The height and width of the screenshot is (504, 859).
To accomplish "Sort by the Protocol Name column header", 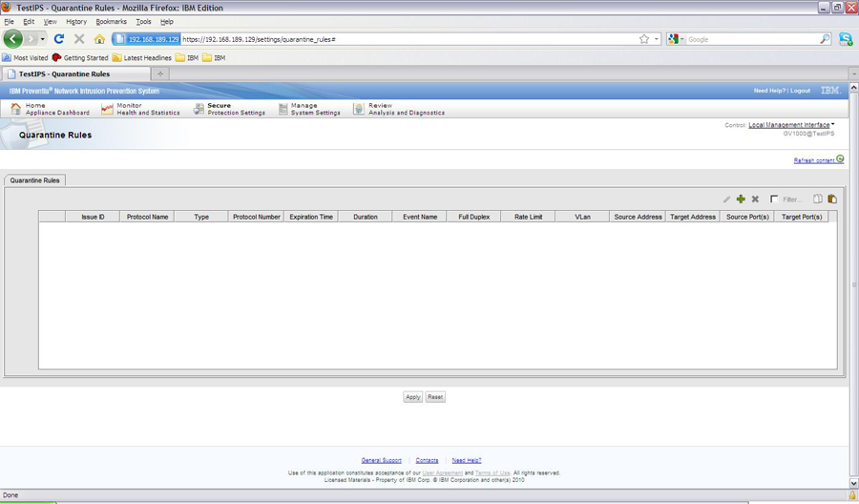I will pyautogui.click(x=147, y=217).
